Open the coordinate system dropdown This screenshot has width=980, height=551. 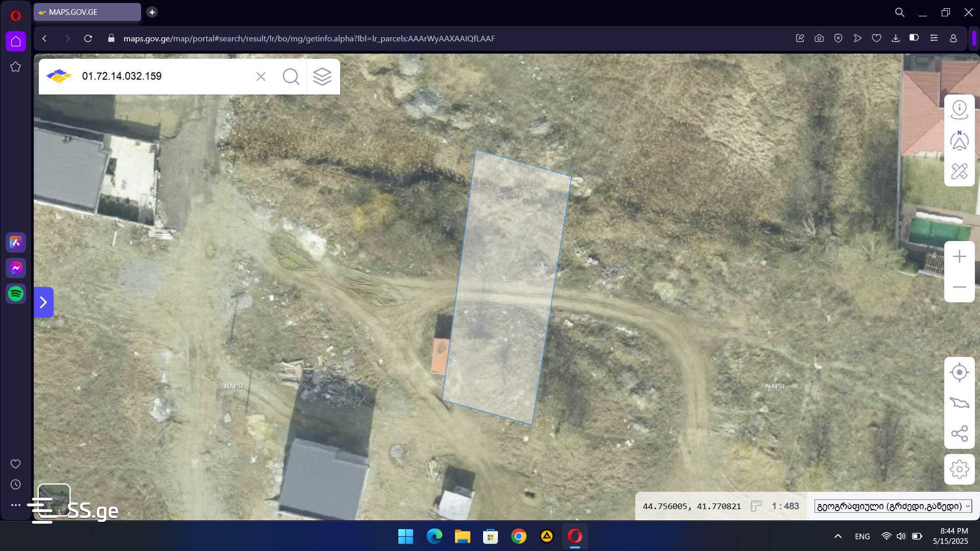tap(893, 506)
